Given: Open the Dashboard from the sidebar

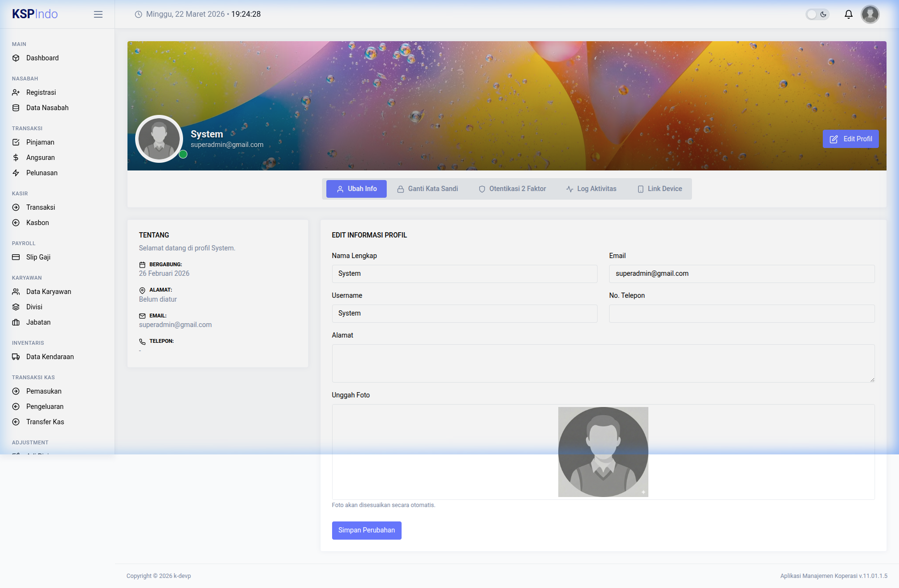Looking at the screenshot, I should pos(42,58).
